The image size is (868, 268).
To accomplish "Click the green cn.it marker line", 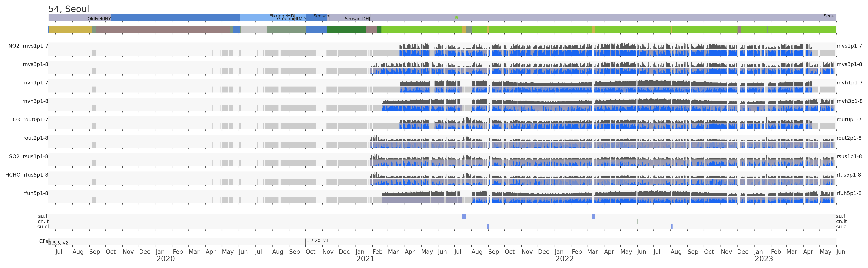I will [x=637, y=221].
